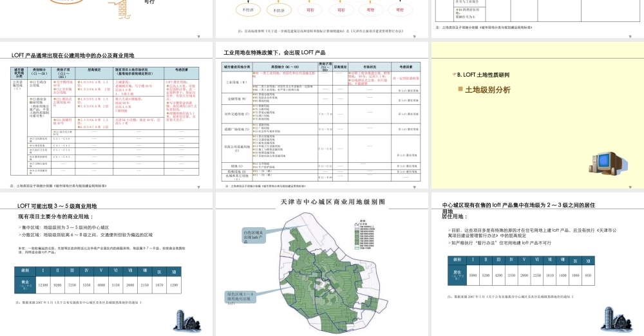The height and width of the screenshot is (336, 644).
Task: Click the cell '7250' in commercial table
Action: [x=72, y=285]
